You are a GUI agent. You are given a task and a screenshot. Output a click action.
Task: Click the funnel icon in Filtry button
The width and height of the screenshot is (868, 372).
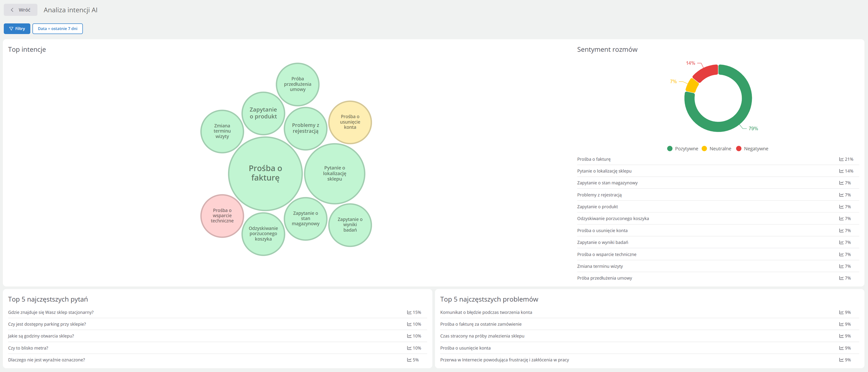coord(11,29)
